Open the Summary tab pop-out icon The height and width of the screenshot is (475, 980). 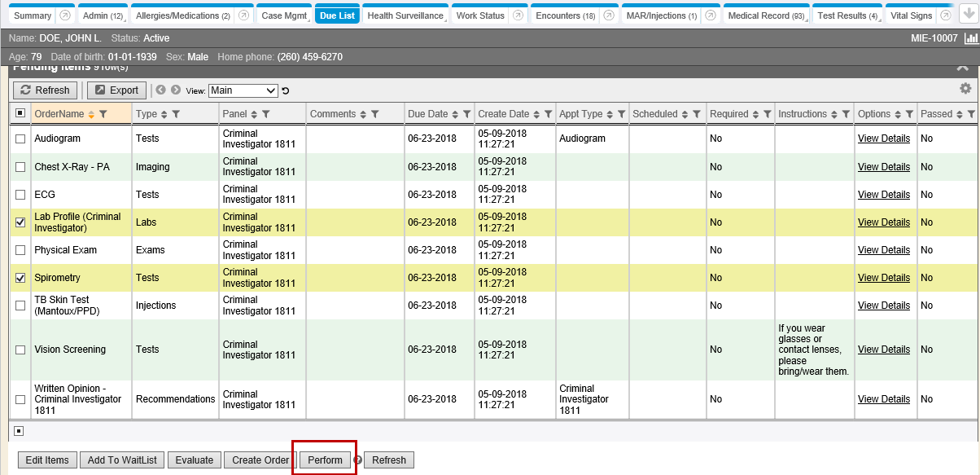pyautogui.click(x=65, y=15)
